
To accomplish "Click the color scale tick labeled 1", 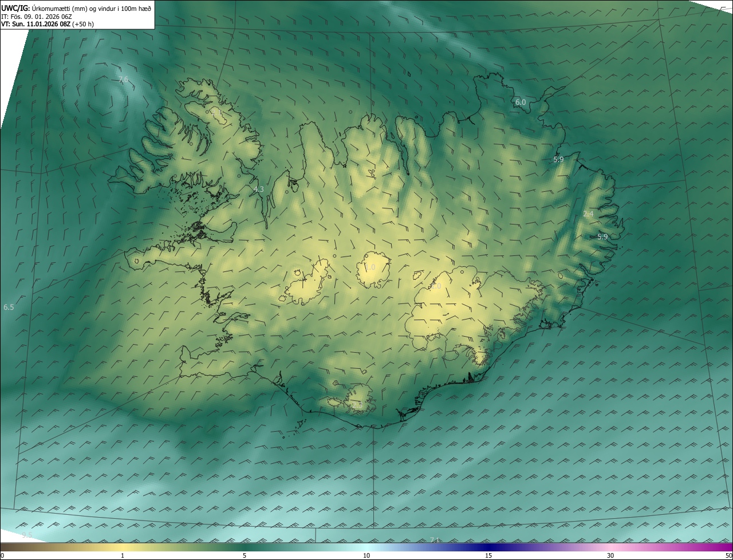I will [123, 555].
